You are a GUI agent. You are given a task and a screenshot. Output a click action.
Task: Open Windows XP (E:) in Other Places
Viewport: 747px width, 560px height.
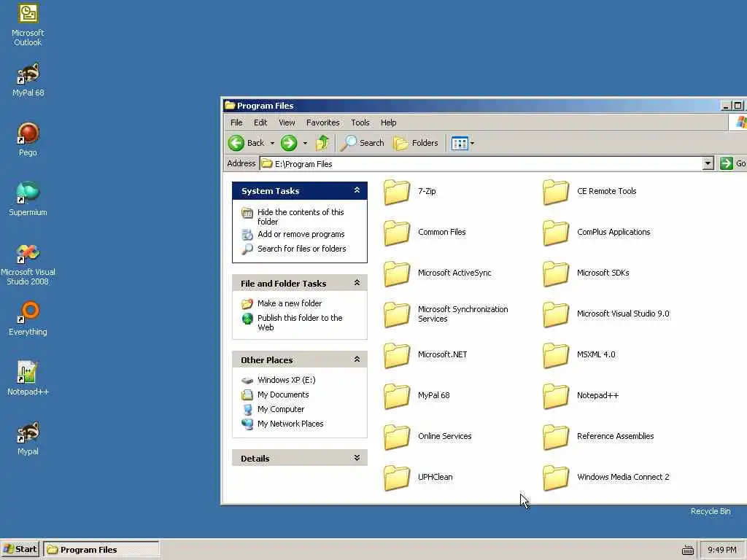286,380
